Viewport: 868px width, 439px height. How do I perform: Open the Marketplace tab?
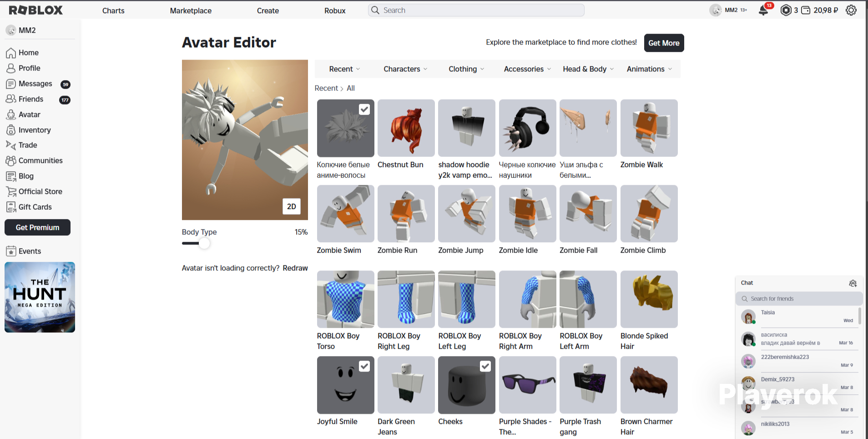point(191,10)
